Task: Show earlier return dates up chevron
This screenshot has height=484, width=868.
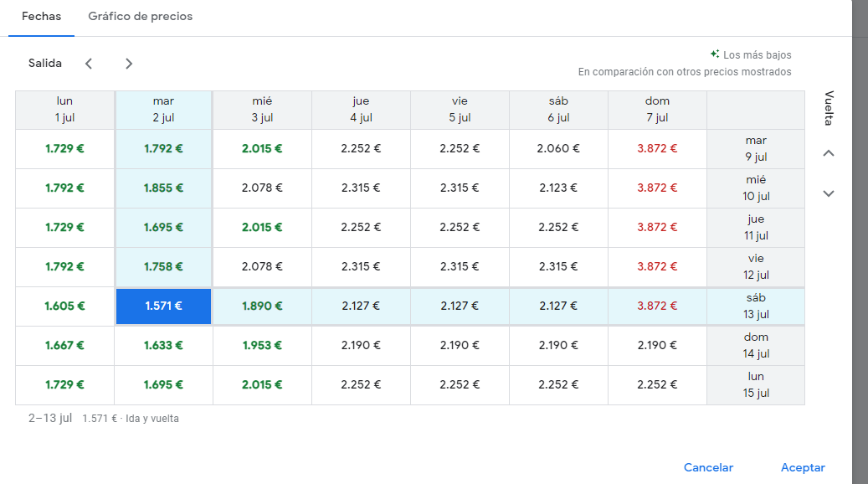Action: coord(828,153)
